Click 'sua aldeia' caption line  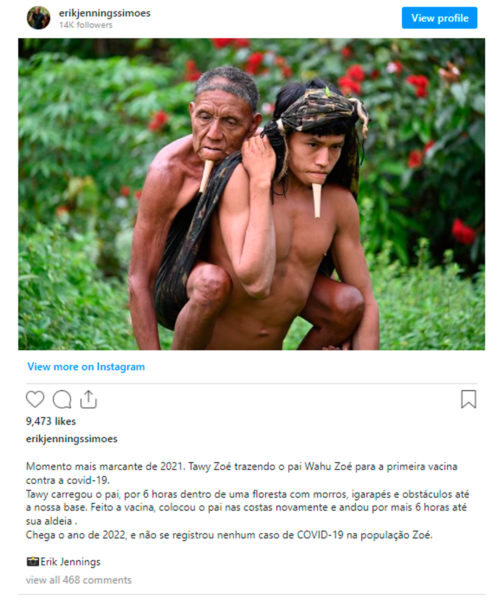[51, 521]
